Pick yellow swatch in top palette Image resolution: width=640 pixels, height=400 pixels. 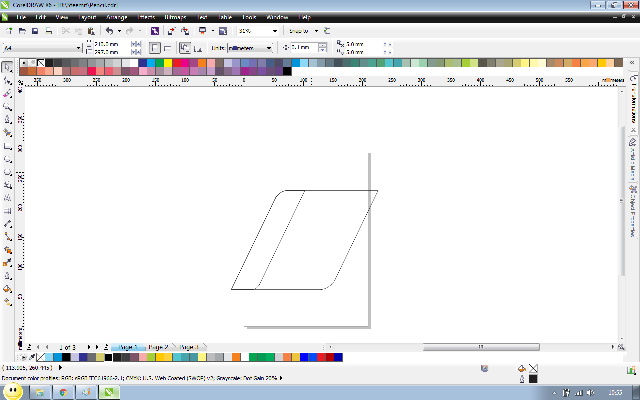coord(168,62)
